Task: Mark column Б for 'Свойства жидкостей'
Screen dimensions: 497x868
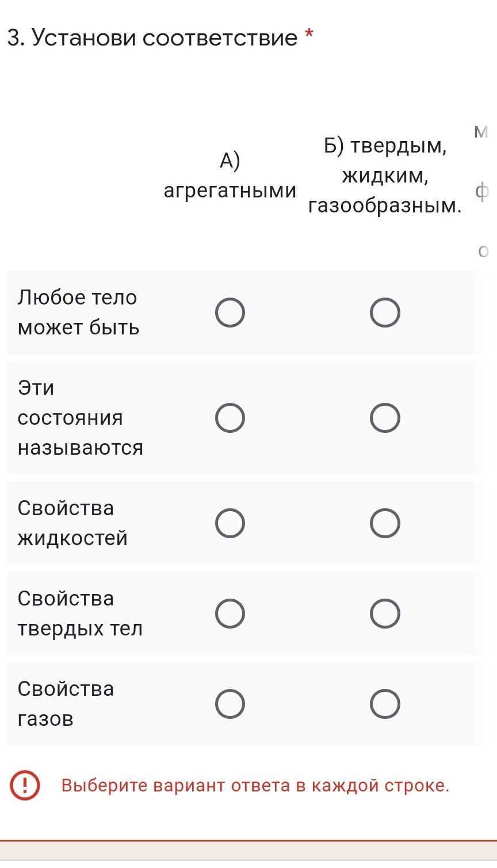Action: [x=385, y=523]
